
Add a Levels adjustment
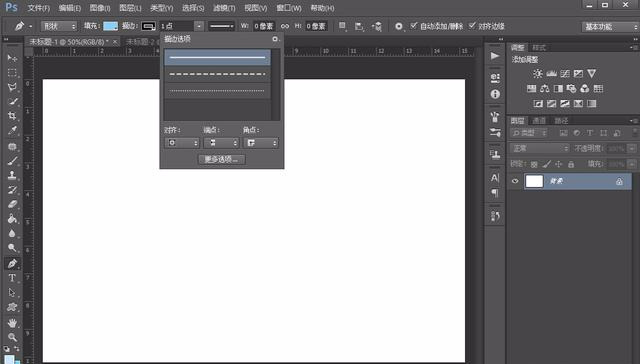pos(551,73)
